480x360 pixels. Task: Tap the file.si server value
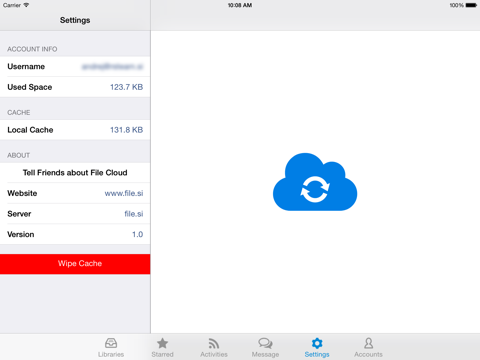pyautogui.click(x=134, y=214)
